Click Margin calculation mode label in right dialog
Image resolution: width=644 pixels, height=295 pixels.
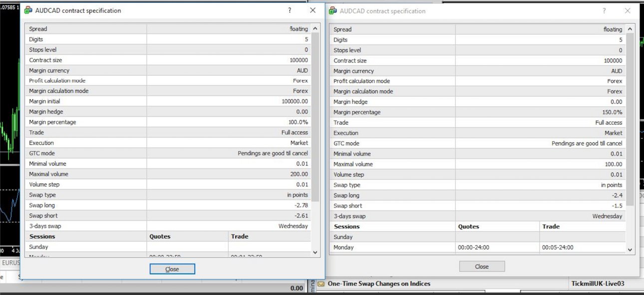pos(363,91)
